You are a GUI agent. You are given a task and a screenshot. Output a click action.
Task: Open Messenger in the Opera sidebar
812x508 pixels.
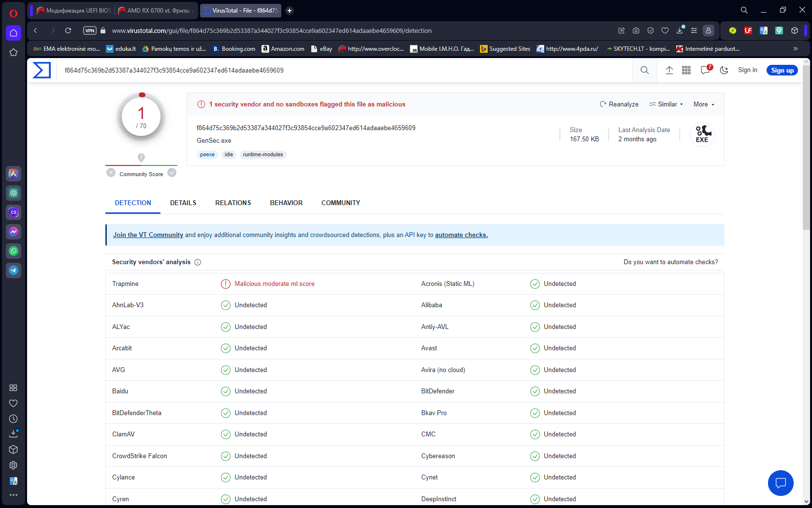click(x=14, y=232)
